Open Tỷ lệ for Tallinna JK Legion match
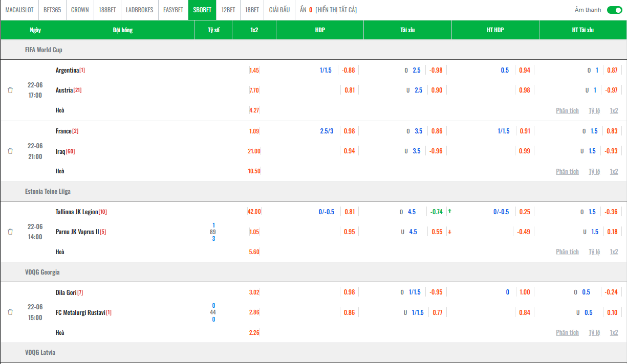The width and height of the screenshot is (627, 364). pos(594,252)
